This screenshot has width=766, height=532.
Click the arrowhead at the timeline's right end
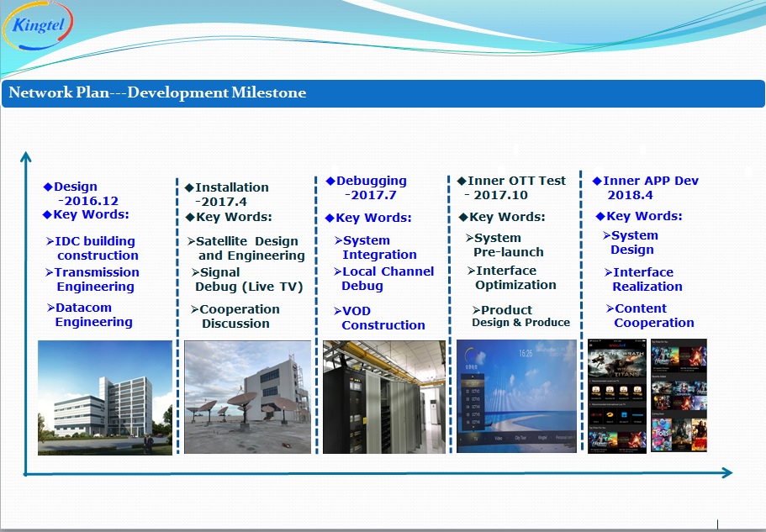(726, 473)
